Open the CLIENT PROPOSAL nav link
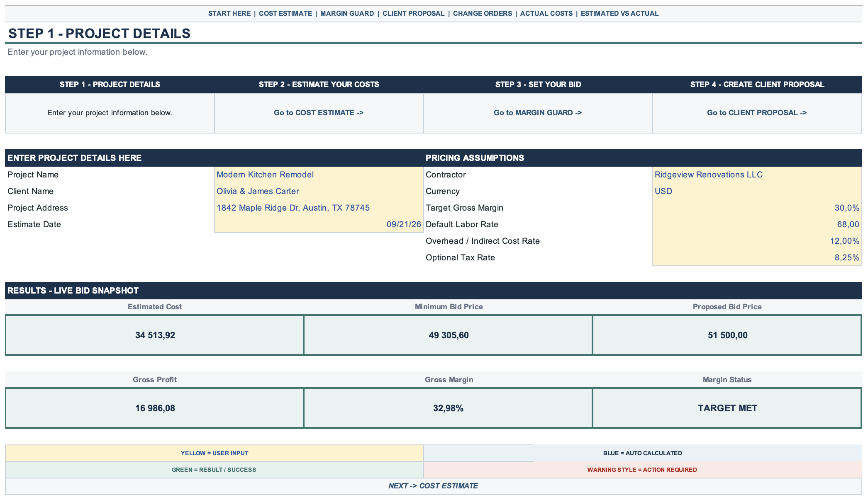Viewport: 868px width, 500px height. 413,13
